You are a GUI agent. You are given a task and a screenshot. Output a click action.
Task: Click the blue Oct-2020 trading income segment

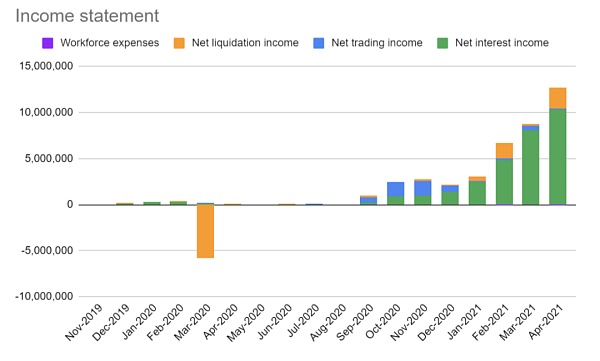pyautogui.click(x=395, y=189)
